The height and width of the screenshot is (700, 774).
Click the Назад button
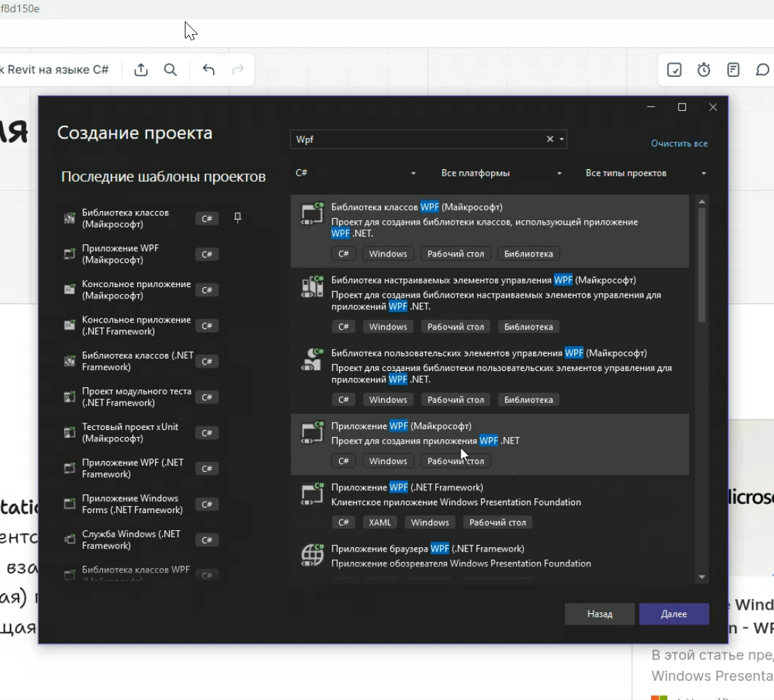click(600, 613)
